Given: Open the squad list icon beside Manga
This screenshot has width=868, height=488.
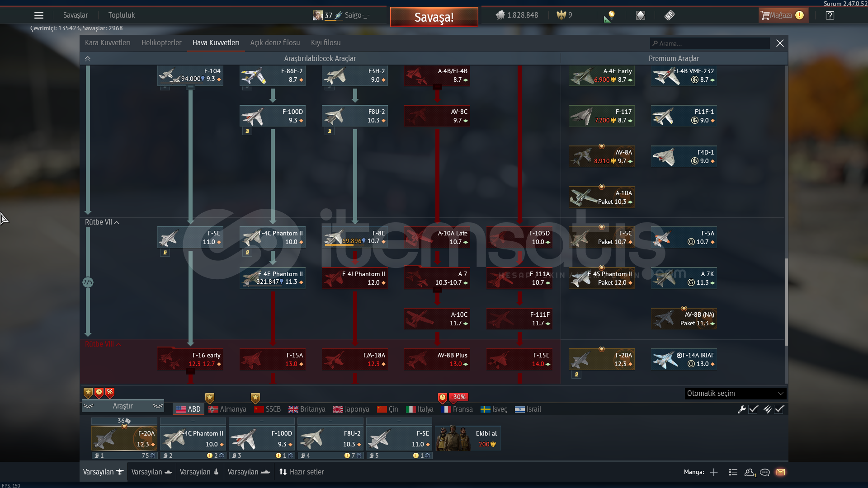Looking at the screenshot, I should click(x=733, y=472).
